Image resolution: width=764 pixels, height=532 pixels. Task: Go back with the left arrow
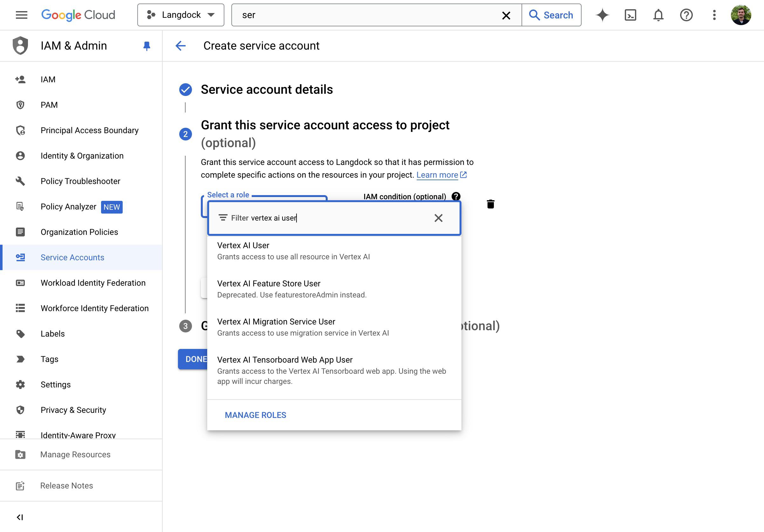coord(181,45)
